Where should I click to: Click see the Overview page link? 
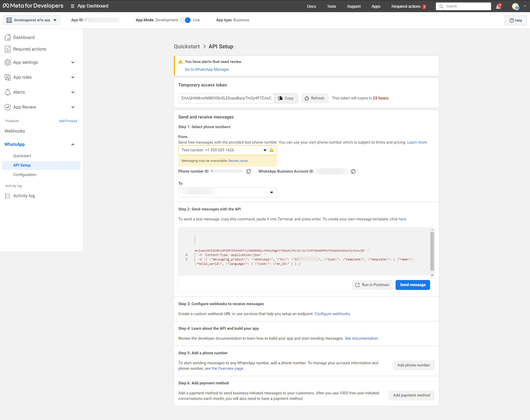[224, 369]
